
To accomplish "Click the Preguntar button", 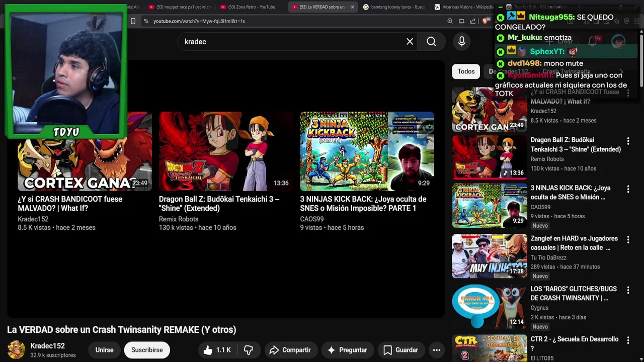I will click(347, 350).
